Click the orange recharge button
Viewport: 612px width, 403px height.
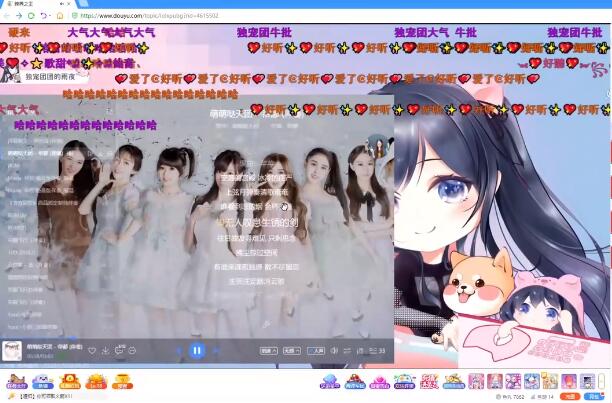570,397
